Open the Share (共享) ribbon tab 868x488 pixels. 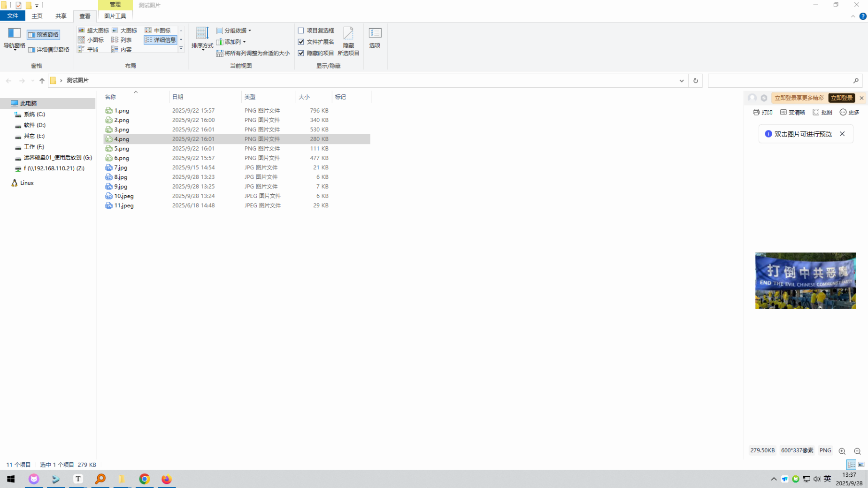(61, 16)
